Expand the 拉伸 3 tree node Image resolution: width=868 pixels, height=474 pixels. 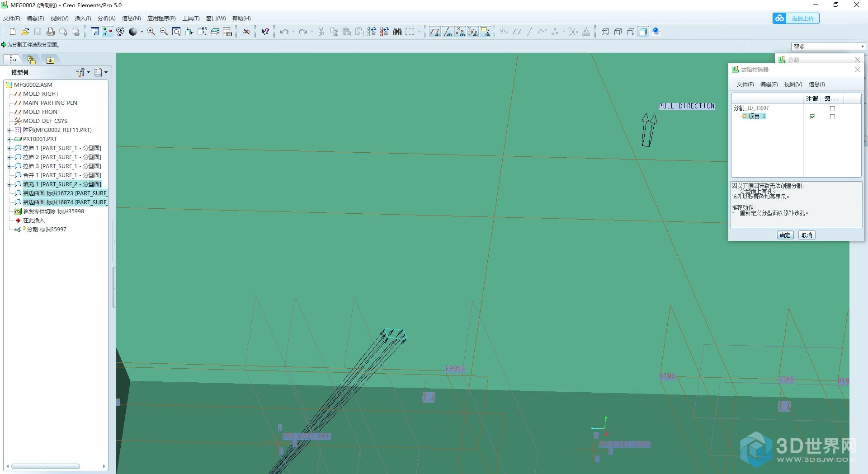pyautogui.click(x=9, y=166)
